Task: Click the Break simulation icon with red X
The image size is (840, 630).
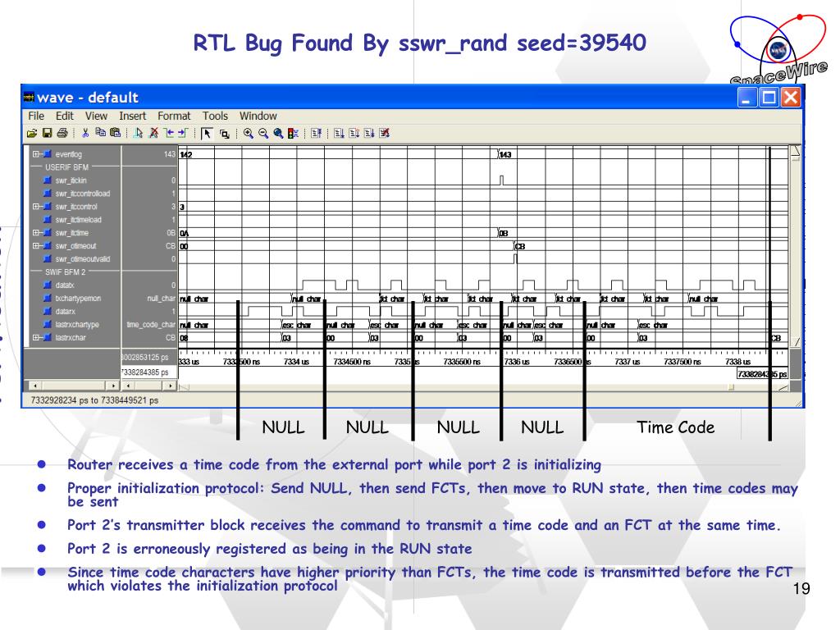Action: [384, 134]
